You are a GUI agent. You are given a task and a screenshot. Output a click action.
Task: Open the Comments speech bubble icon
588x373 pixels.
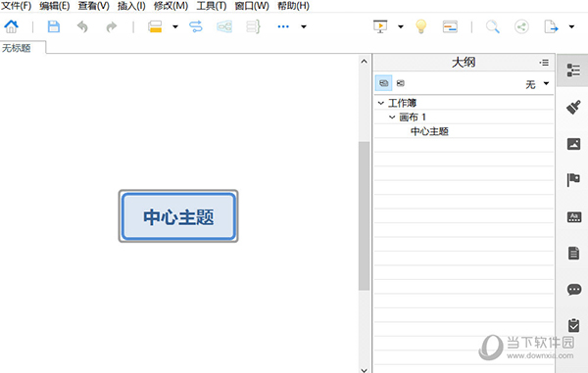tap(574, 290)
